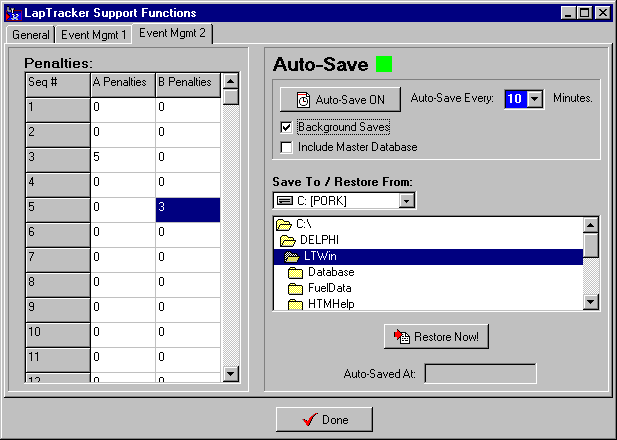This screenshot has width=617, height=440.
Task: Open the Auto-Save Every minutes dropdown
Action: coord(535,99)
